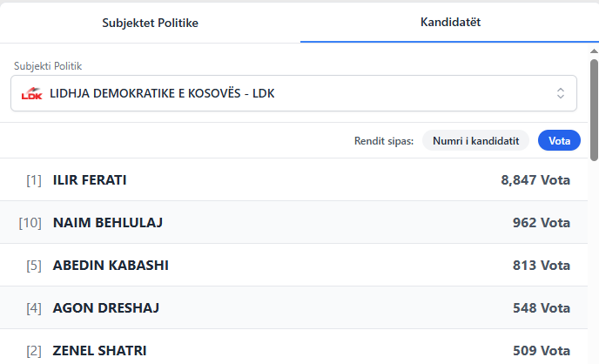The width and height of the screenshot is (599, 364).
Task: Click candidate number [5] badge
Action: point(34,265)
